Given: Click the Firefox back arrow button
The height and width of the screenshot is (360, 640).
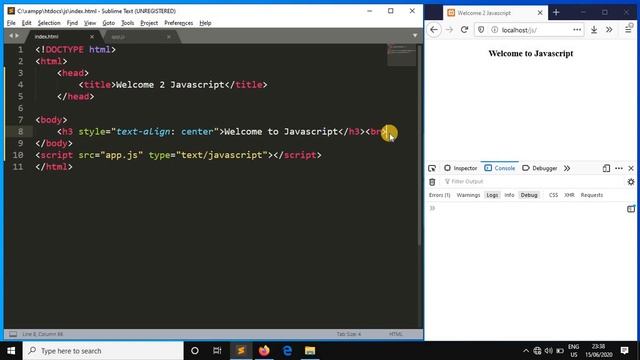Looking at the screenshot, I should (434, 30).
